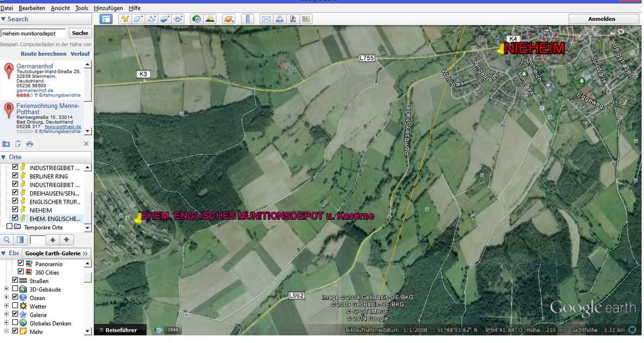Viewport: 644px width, 343px height.
Task: Collapse the Search panel
Action: (3, 19)
